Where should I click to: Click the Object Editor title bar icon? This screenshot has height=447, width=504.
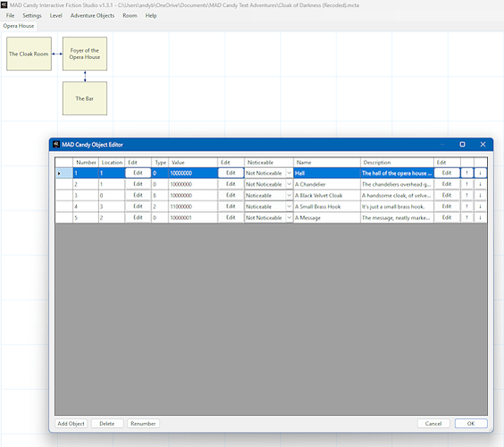[x=56, y=145]
